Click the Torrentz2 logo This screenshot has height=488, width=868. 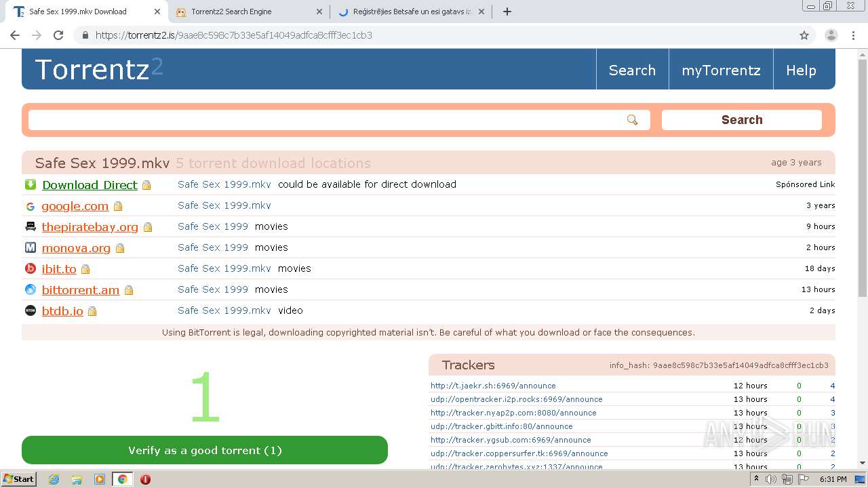(x=99, y=69)
